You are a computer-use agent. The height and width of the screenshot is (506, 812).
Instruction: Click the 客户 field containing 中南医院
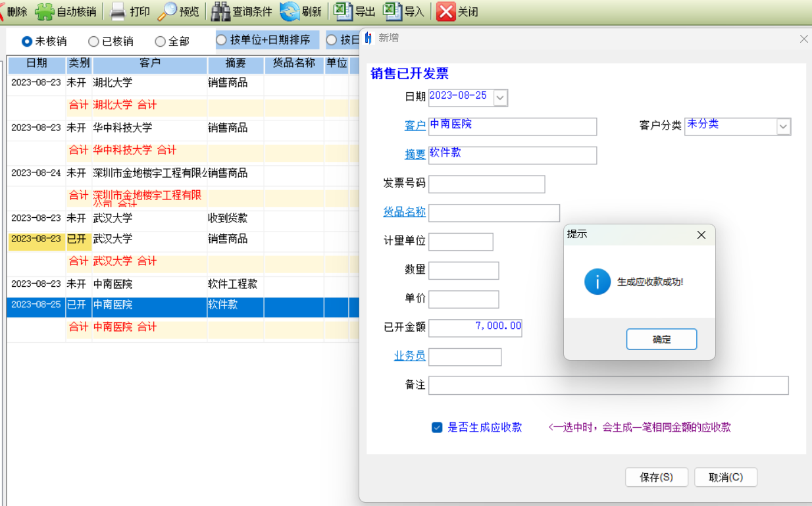[x=513, y=126]
